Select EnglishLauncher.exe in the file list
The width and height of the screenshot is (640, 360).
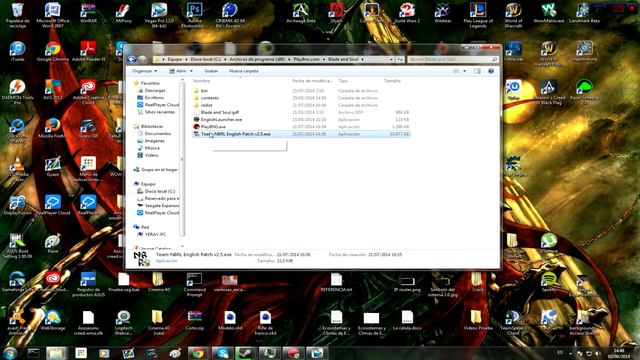[x=301, y=120]
